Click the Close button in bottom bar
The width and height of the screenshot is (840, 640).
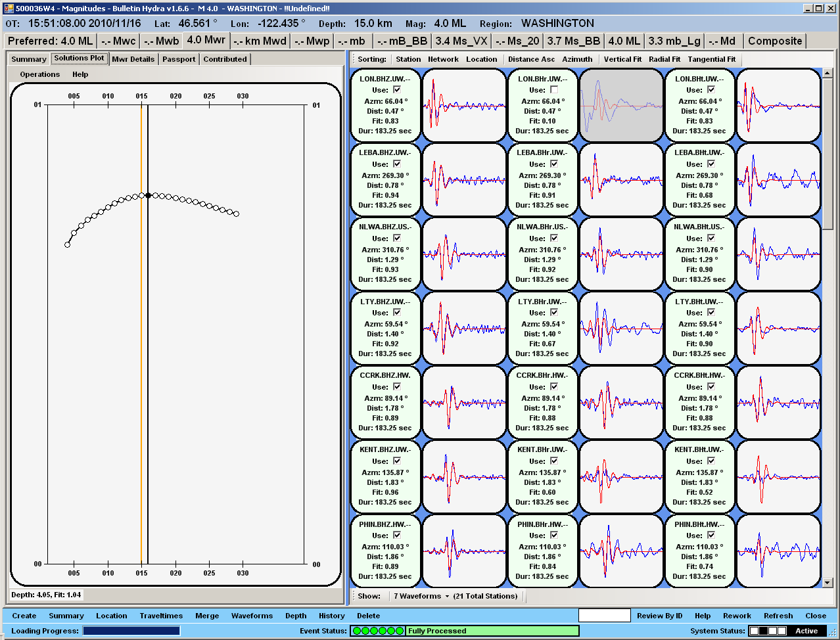816,616
